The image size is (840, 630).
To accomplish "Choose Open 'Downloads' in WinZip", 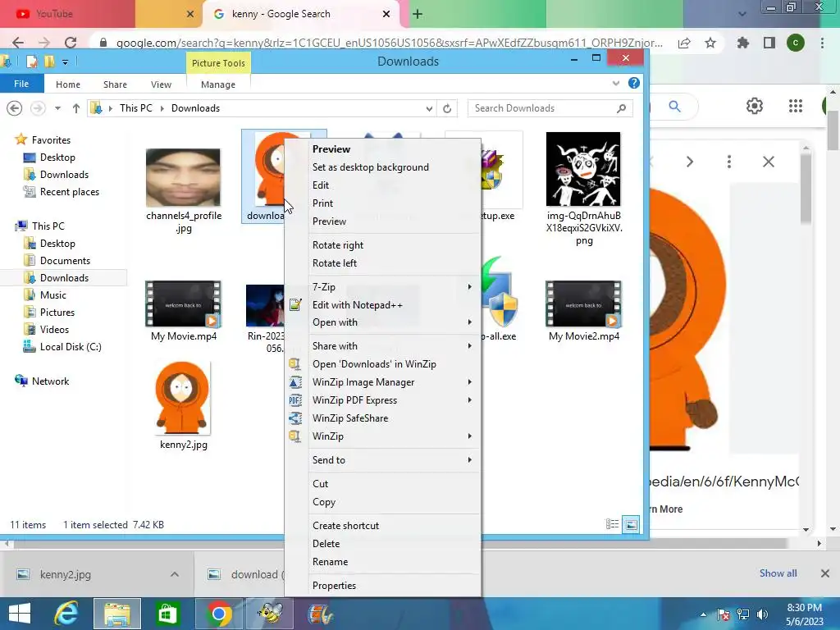I will tap(374, 364).
